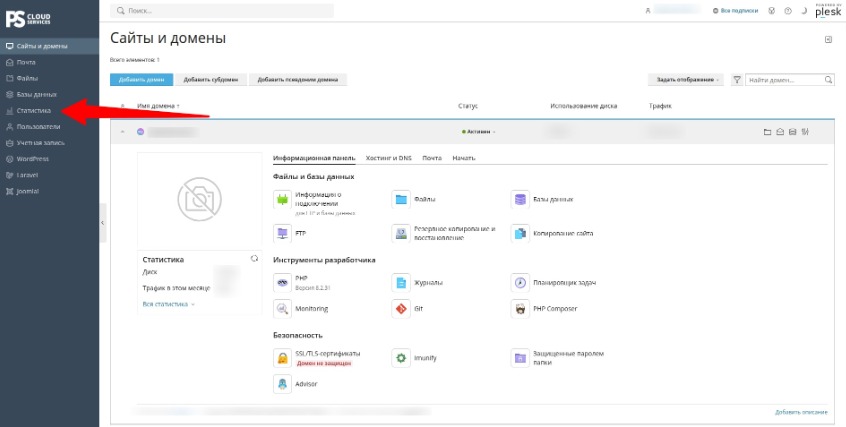Open Планировщик задач
This screenshot has height=427, width=846.
[x=554, y=283]
